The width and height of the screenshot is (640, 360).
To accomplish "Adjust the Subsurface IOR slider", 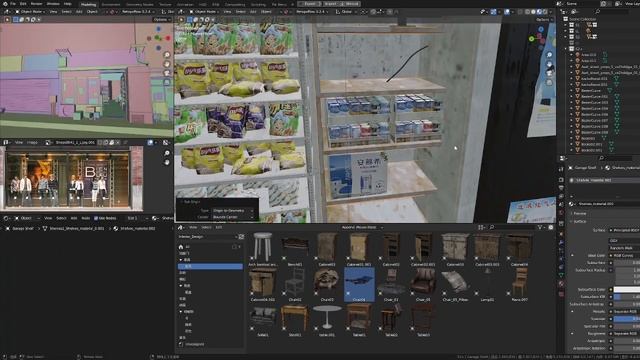I will 627,297.
